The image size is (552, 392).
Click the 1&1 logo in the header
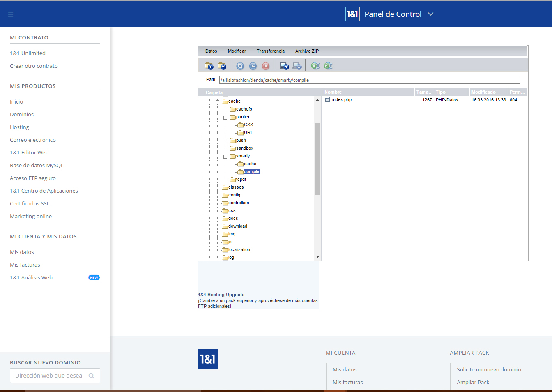tap(352, 14)
